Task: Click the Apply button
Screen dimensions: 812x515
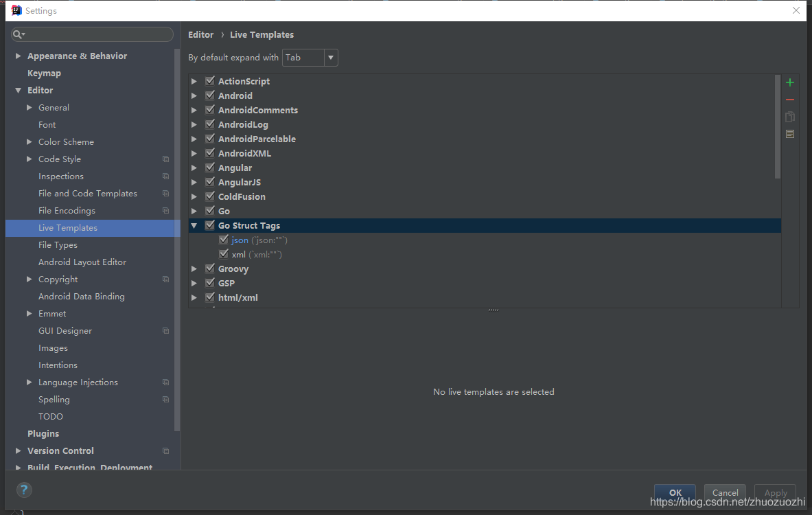Action: pos(775,492)
